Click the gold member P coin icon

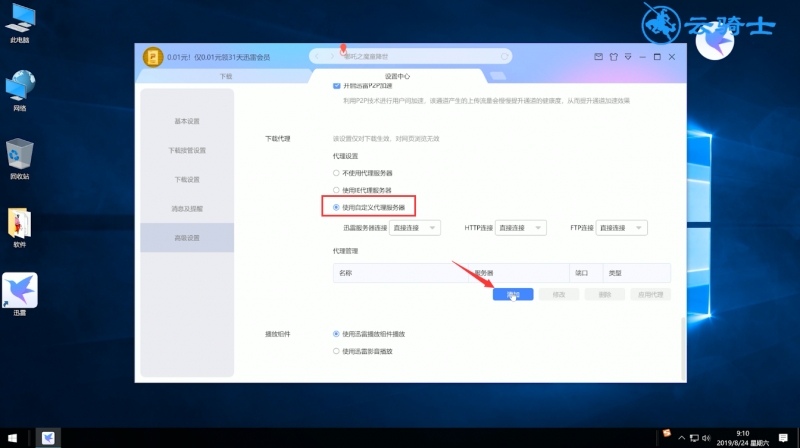point(153,57)
